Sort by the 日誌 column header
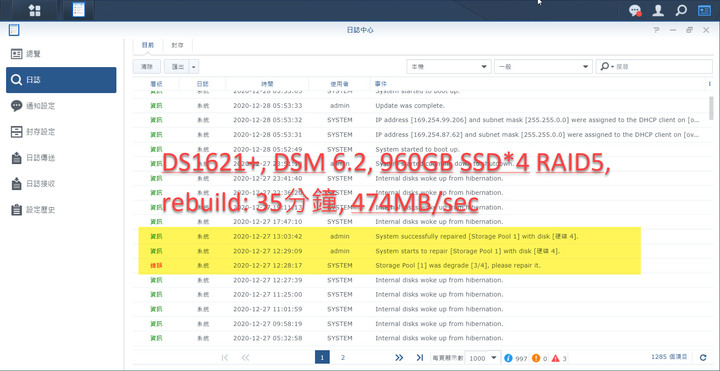Screen dimensions: 720x371 202,84
